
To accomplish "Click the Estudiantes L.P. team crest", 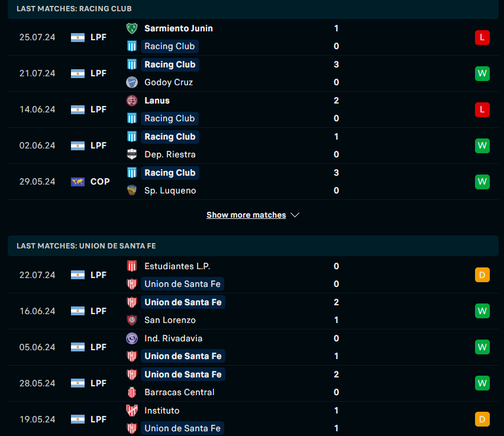I will 132,266.
